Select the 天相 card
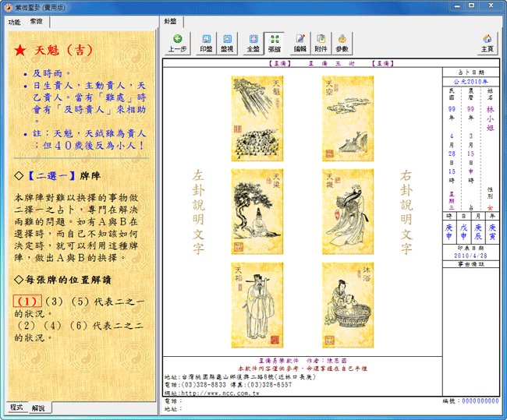Screen dimensions: 507x420 pyautogui.click(x=257, y=305)
